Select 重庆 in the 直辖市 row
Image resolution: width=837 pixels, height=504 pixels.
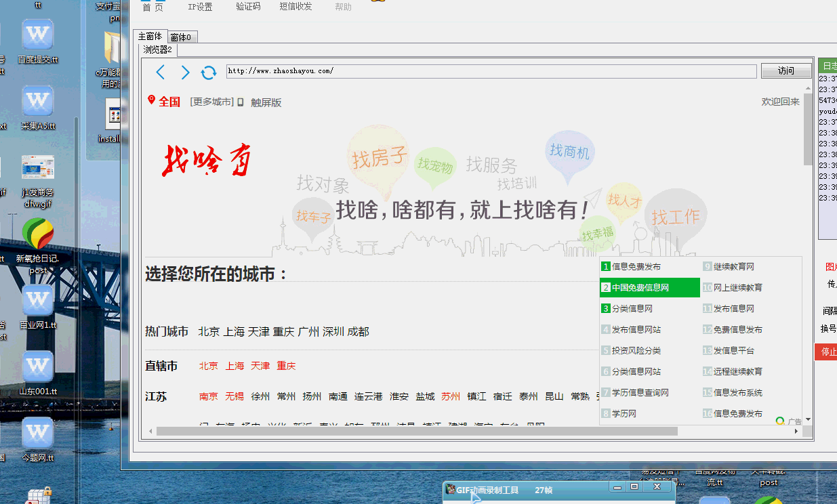[286, 366]
